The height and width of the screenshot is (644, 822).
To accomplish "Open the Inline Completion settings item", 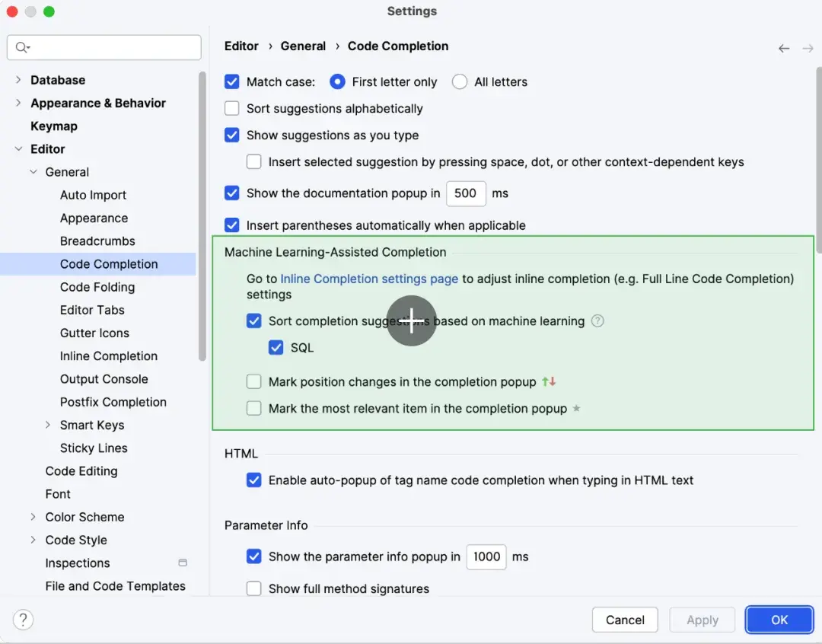I will 109,356.
